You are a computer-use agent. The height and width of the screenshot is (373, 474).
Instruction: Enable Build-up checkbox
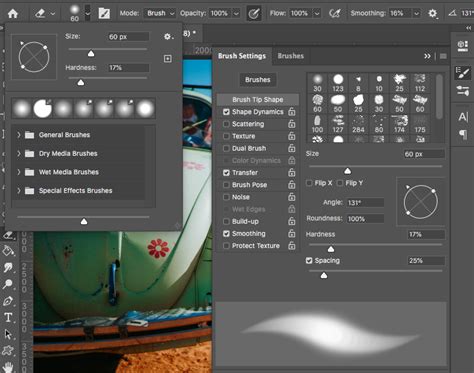(x=226, y=221)
